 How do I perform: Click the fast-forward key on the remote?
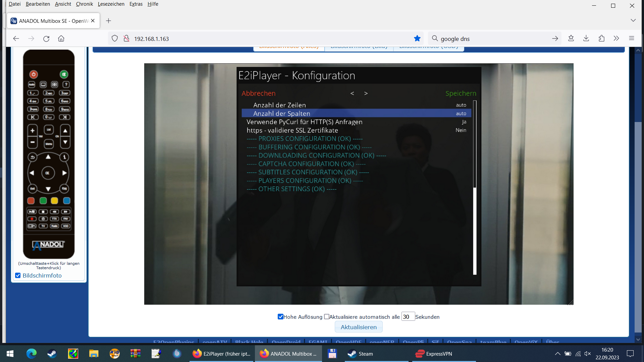66,212
